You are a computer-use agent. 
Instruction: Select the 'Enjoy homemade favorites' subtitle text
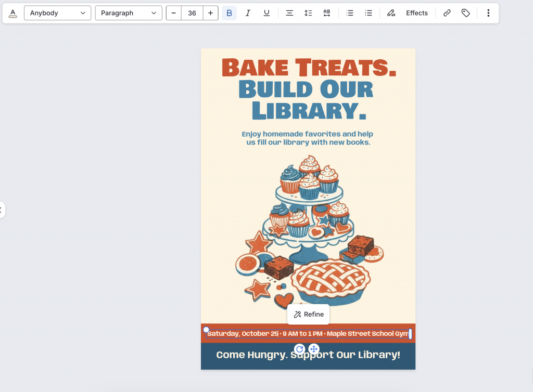(x=308, y=138)
